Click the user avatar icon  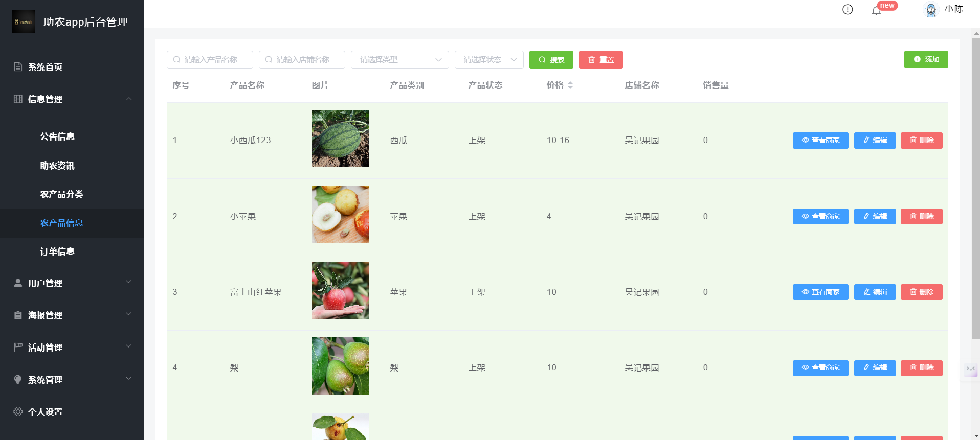pos(931,10)
